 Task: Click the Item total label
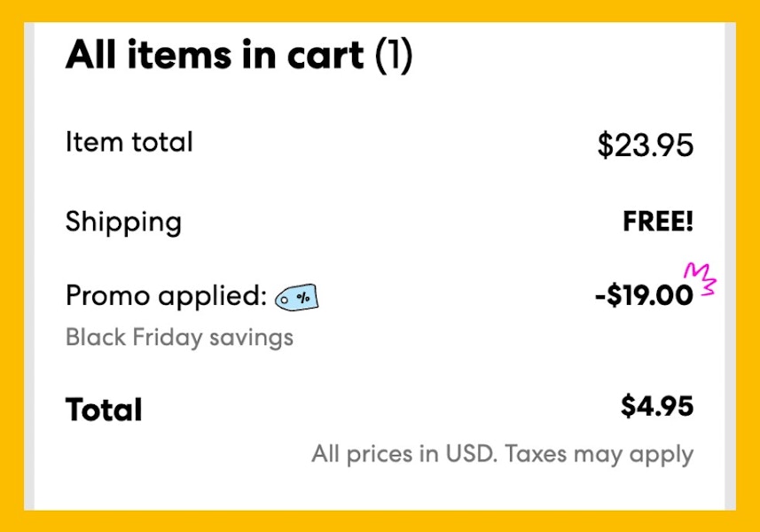click(129, 142)
